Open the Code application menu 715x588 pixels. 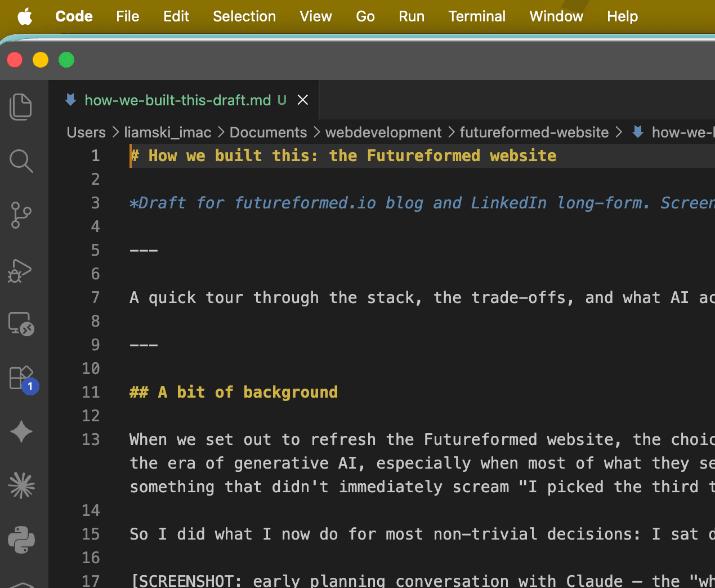click(74, 16)
